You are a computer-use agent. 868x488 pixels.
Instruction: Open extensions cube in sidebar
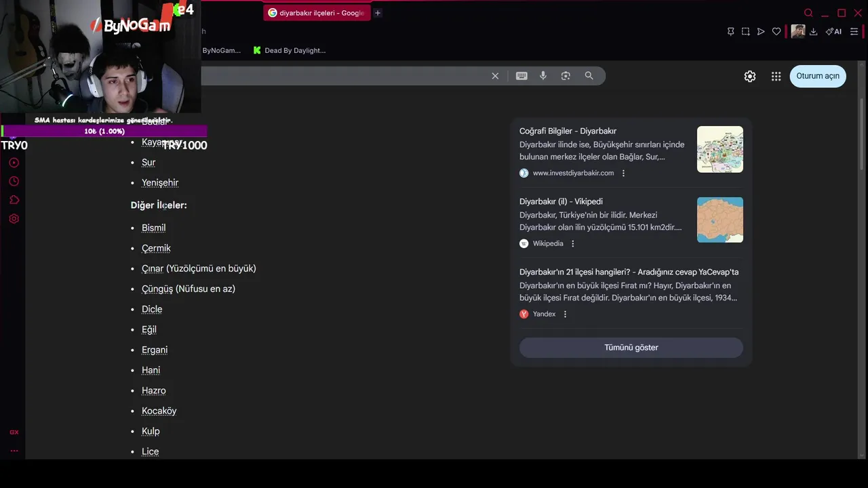pos(14,200)
